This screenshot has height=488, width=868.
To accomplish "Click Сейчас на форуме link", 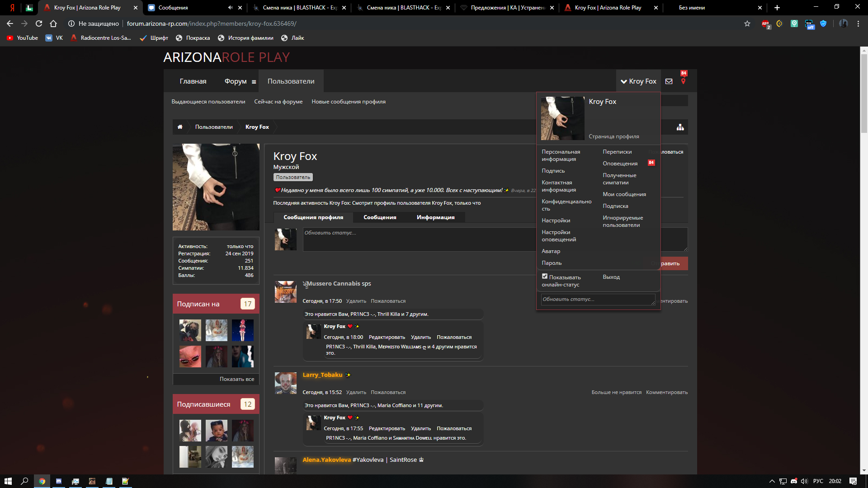I will tap(278, 102).
